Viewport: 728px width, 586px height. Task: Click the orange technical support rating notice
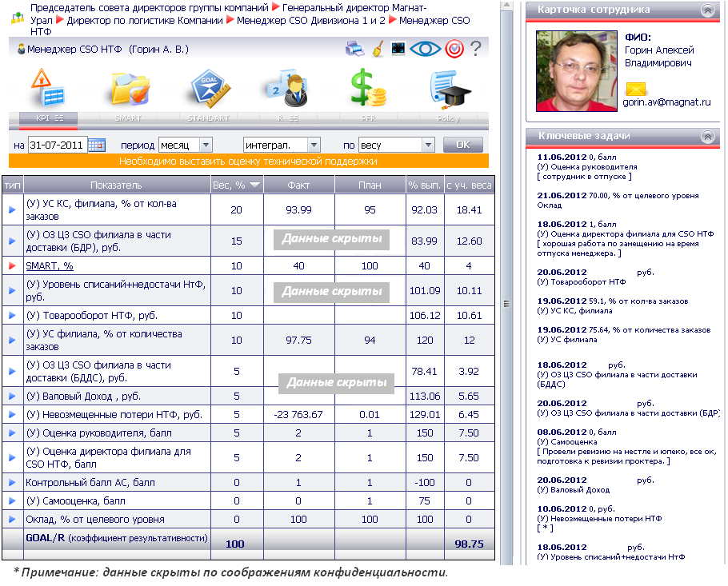(x=248, y=161)
